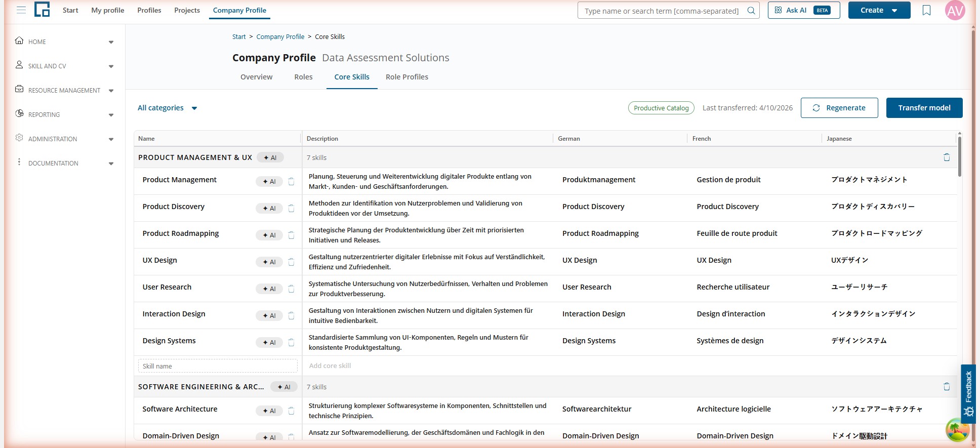
Task: Open My profile in top navigation
Action: click(108, 10)
